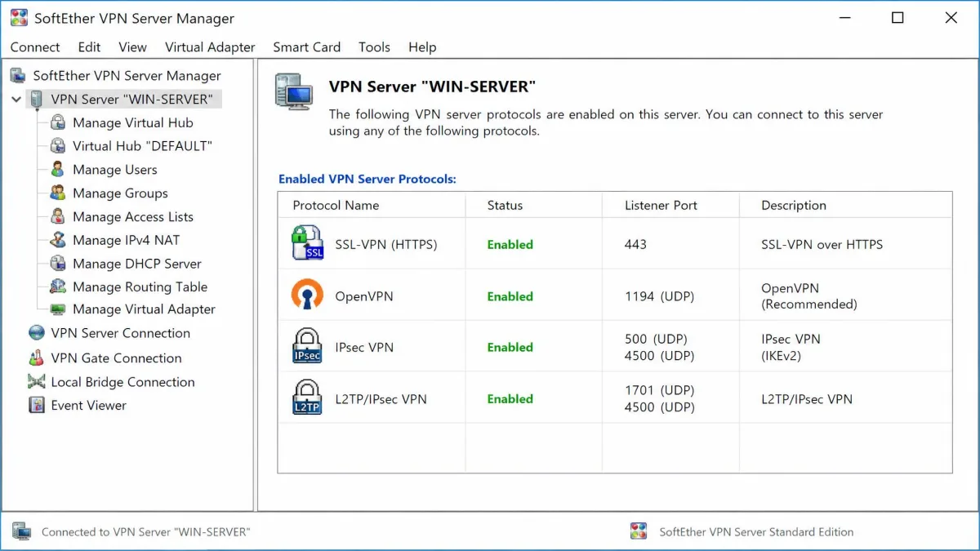Open the Edit menu

(x=90, y=47)
